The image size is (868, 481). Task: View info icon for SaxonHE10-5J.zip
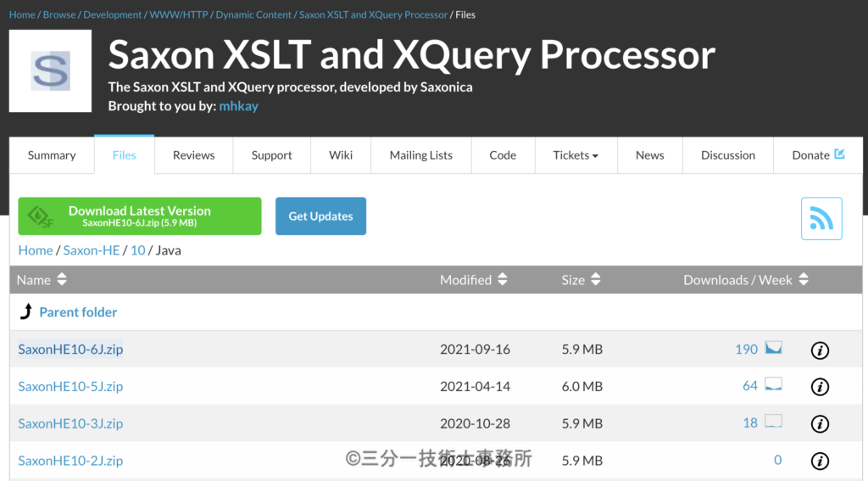pyautogui.click(x=820, y=387)
